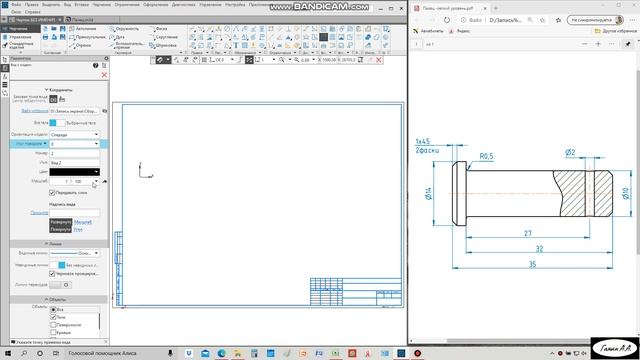The height and width of the screenshot is (360, 640).
Task: Click the open folder icon
Action: pyautogui.click(x=54, y=29)
